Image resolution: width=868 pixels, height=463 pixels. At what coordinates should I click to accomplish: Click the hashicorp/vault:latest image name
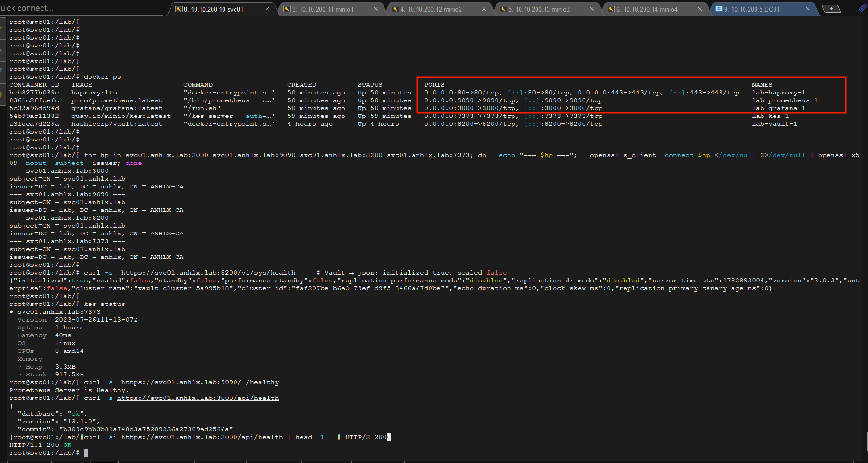coord(117,124)
